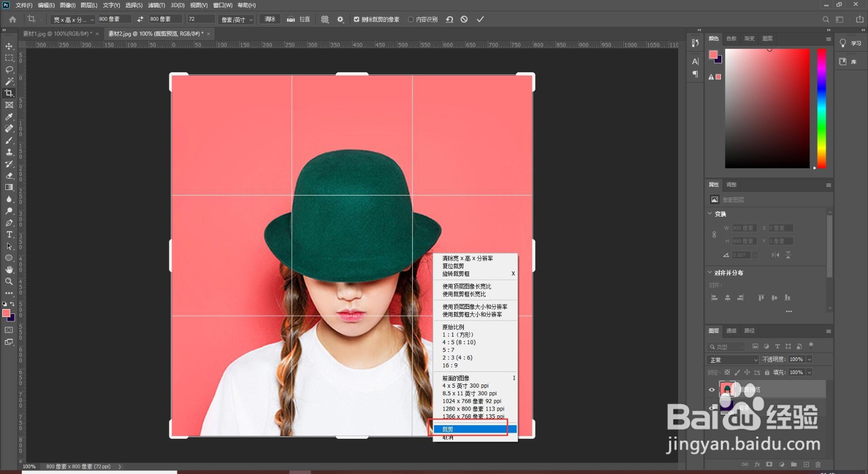The image size is (868, 474).
Task: Choose the Hand tool
Action: tap(9, 269)
